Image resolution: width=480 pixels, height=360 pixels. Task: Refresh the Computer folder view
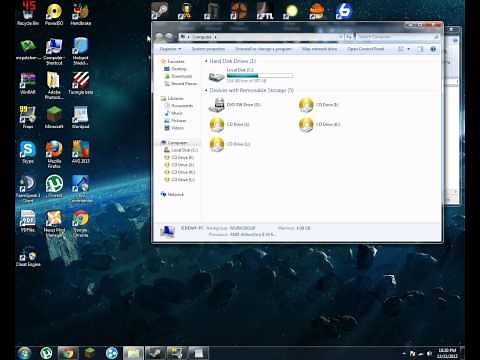click(x=349, y=37)
